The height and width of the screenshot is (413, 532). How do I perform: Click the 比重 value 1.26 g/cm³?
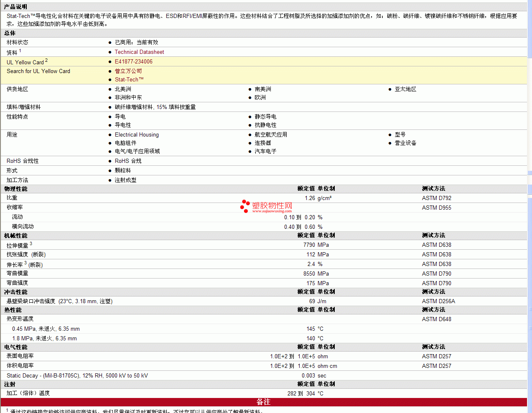pyautogui.click(x=318, y=198)
